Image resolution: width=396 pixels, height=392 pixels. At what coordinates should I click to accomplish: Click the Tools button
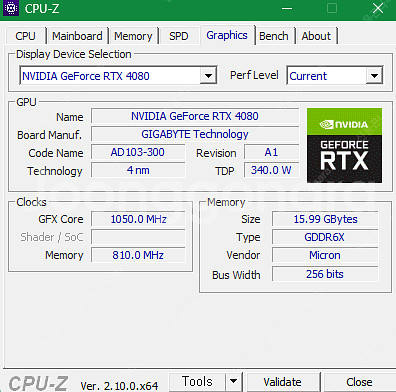coord(197,382)
